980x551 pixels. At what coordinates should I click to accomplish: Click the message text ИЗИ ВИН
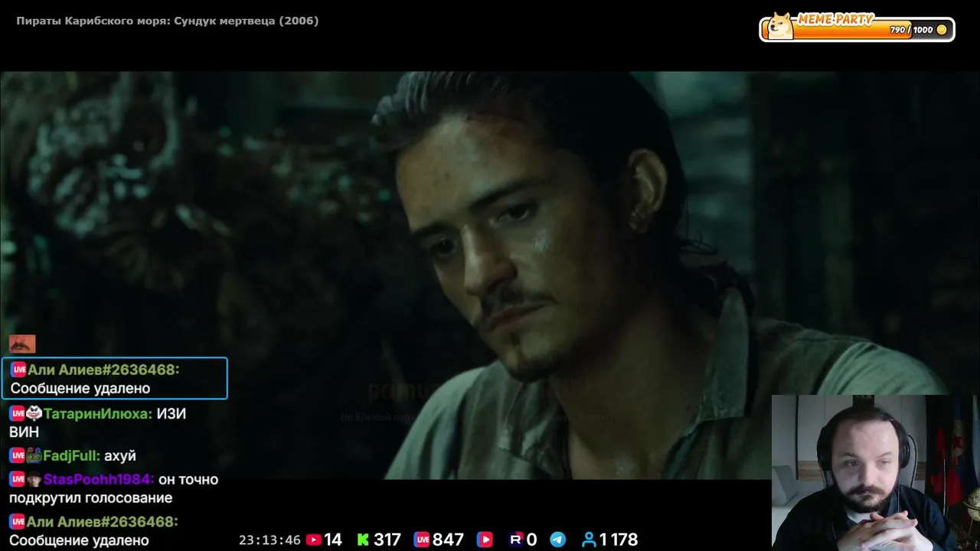point(98,423)
